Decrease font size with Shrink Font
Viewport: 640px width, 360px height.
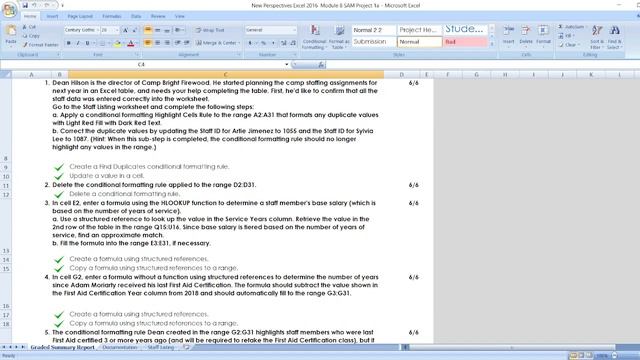click(x=135, y=30)
